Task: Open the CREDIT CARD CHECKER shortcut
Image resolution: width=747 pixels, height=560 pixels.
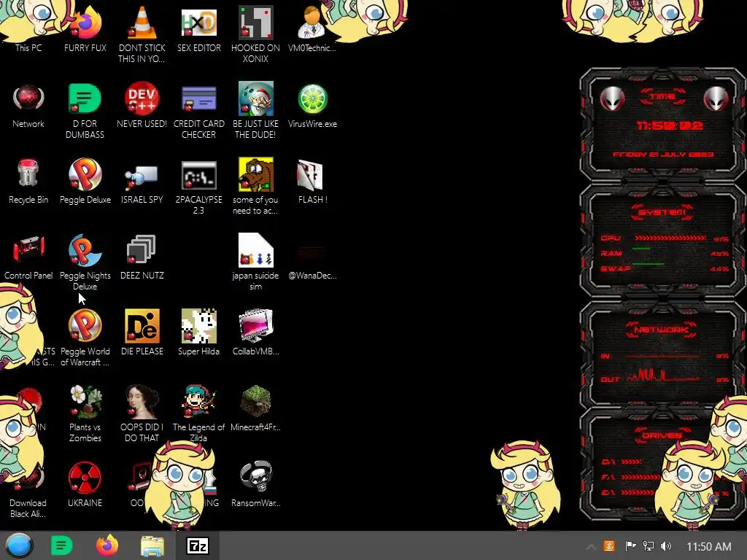Action: (x=198, y=111)
